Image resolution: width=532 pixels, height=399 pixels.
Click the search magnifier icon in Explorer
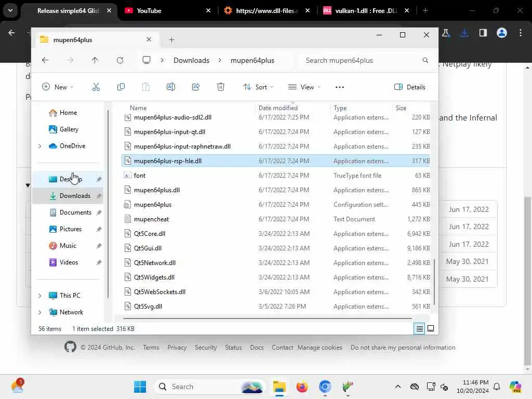tap(425, 60)
